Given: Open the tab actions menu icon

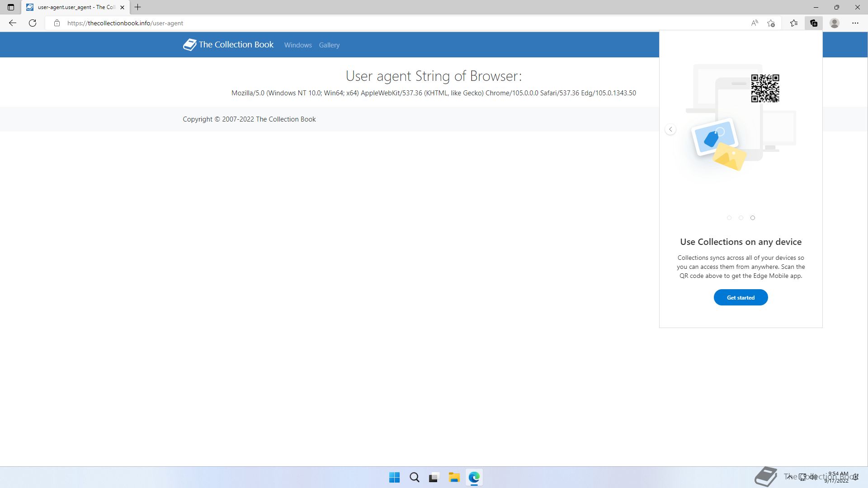Looking at the screenshot, I should tap(11, 7).
